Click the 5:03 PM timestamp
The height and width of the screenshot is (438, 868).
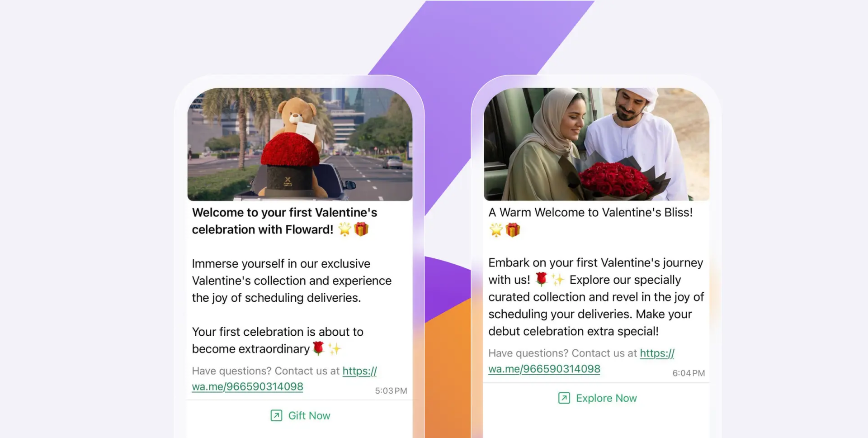(x=391, y=390)
